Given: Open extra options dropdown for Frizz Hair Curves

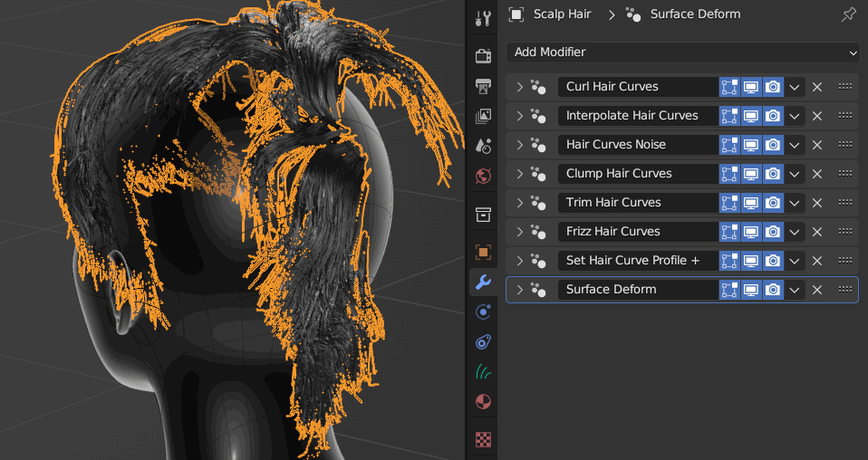Looking at the screenshot, I should 795,232.
